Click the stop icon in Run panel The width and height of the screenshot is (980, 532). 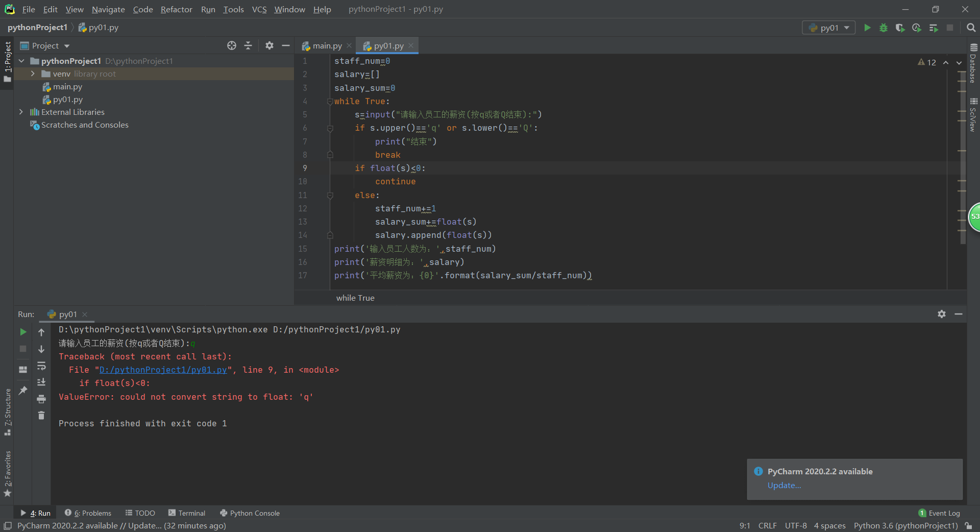coord(23,349)
